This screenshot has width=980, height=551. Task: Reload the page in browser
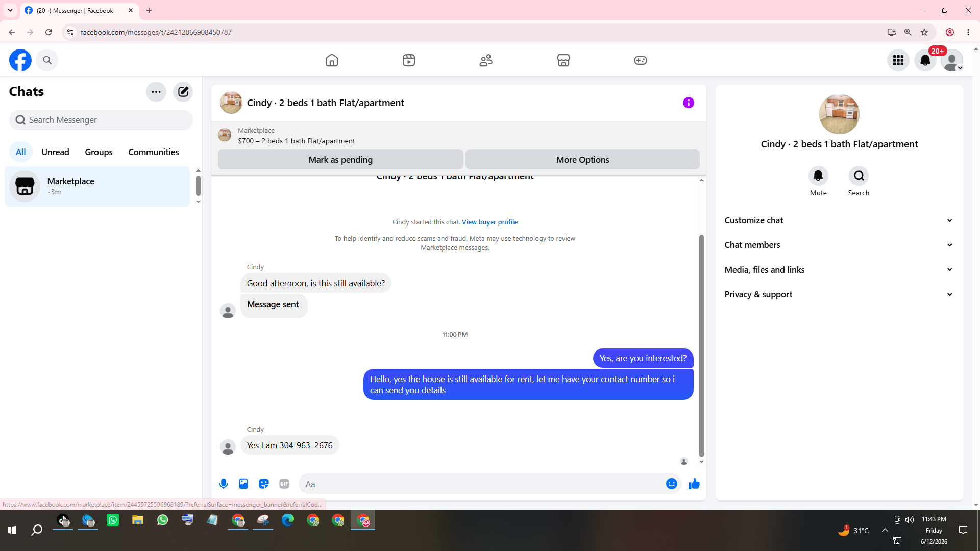coord(48,32)
